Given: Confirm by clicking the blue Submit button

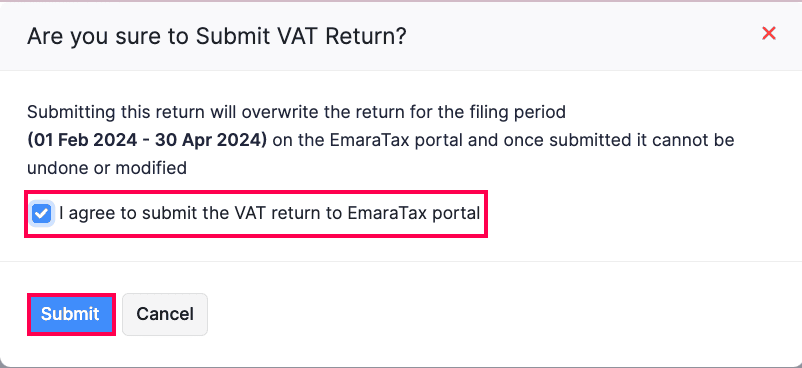Looking at the screenshot, I should pyautogui.click(x=71, y=314).
